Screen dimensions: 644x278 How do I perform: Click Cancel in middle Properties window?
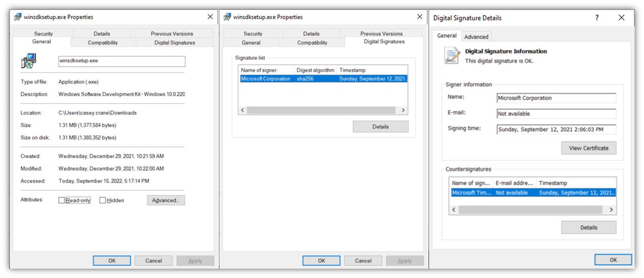(x=363, y=261)
